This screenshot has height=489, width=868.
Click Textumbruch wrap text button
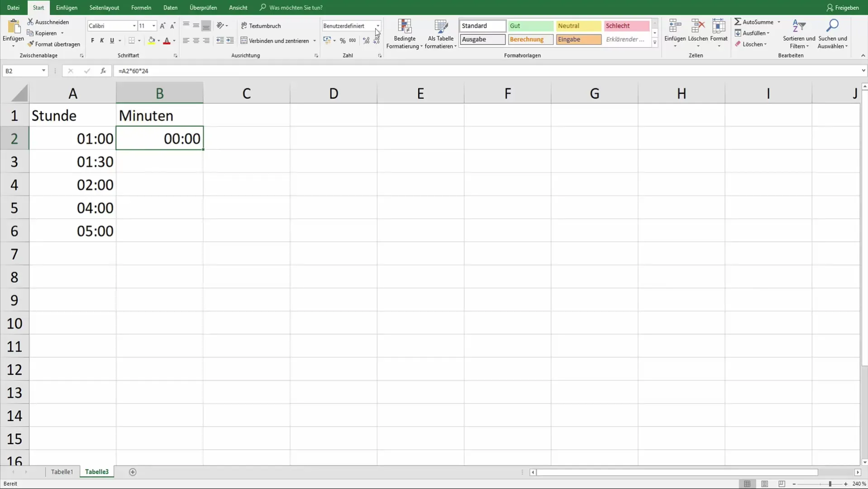261,26
